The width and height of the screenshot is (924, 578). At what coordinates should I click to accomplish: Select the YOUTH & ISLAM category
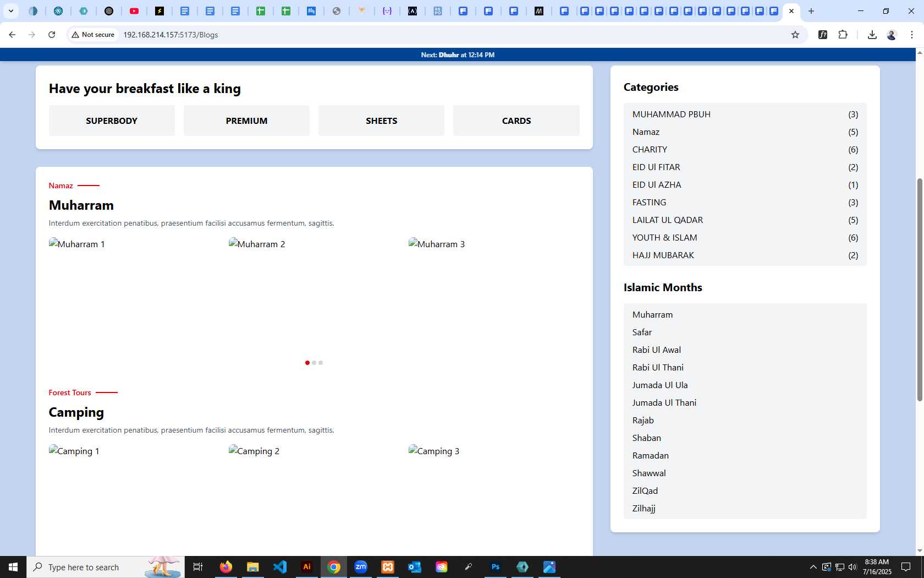tap(745, 238)
